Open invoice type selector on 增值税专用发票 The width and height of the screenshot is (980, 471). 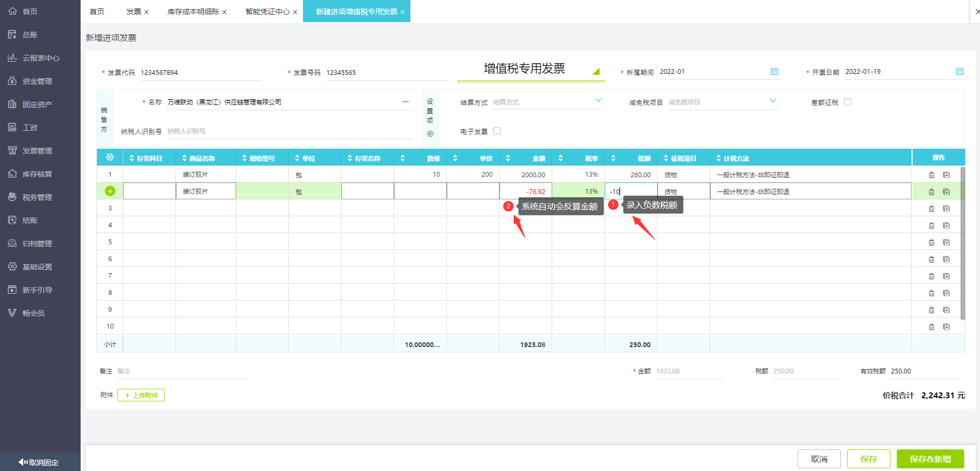pyautogui.click(x=595, y=71)
